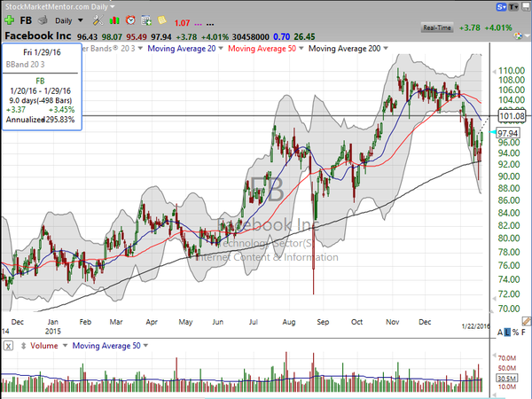The width and height of the screenshot is (532, 399).
Task: Click the Moving Average 200 label
Action: click(x=344, y=49)
